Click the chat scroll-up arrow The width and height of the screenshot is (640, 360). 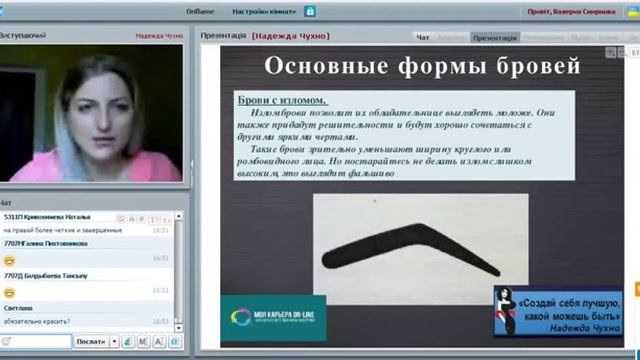179,216
